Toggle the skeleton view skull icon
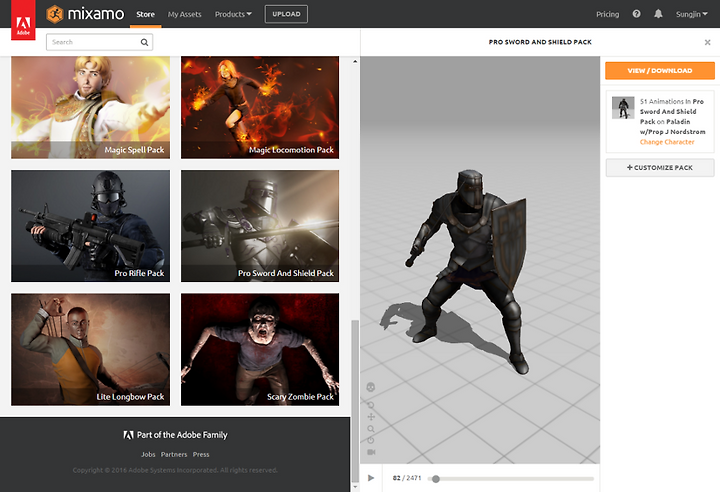 point(371,387)
